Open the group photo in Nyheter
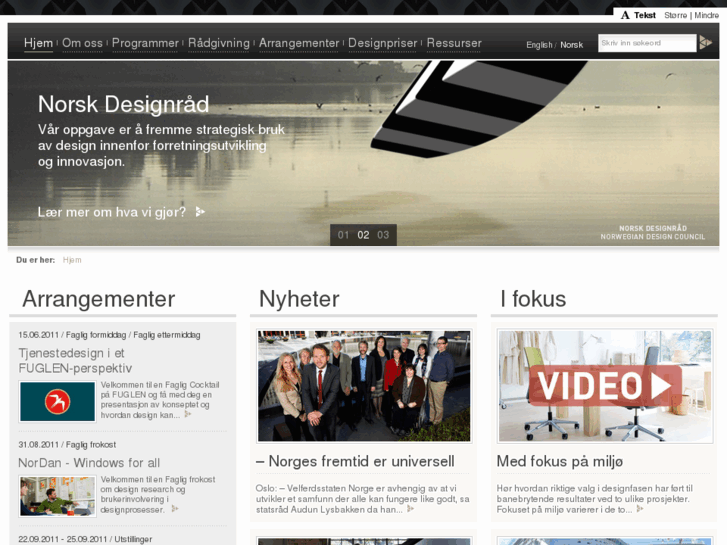 pos(364,386)
